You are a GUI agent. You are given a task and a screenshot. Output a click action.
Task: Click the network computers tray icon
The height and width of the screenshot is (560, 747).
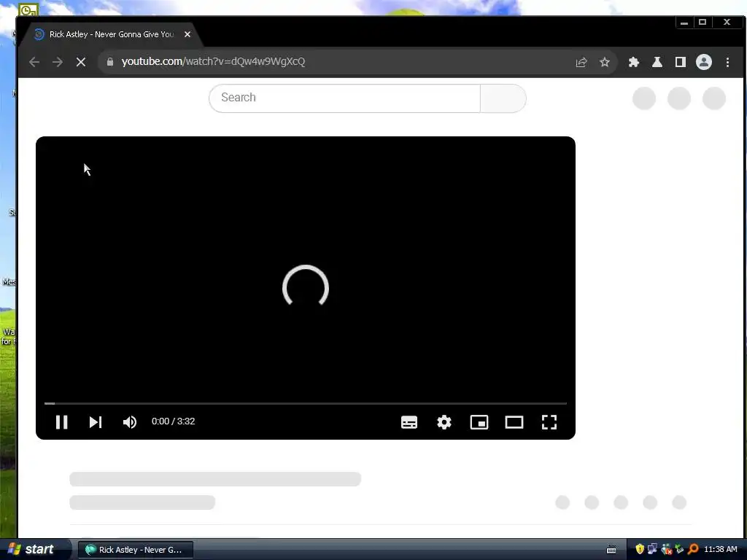pos(653,549)
